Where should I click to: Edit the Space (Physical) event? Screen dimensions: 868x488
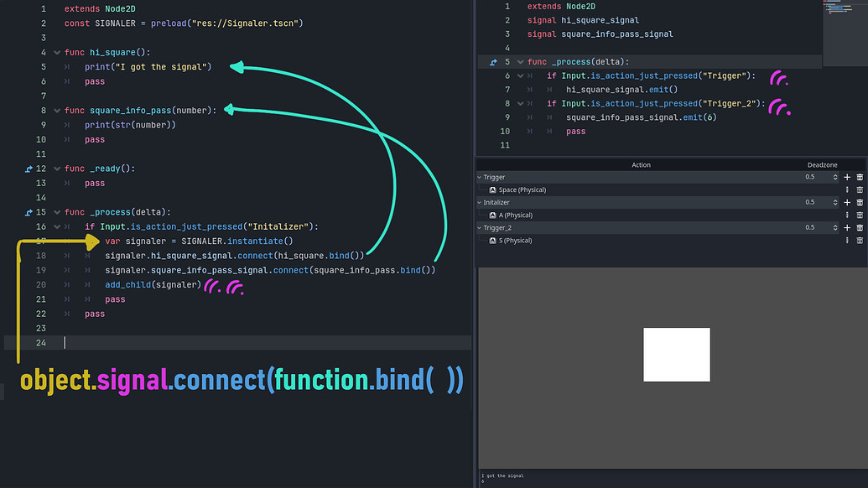point(846,189)
